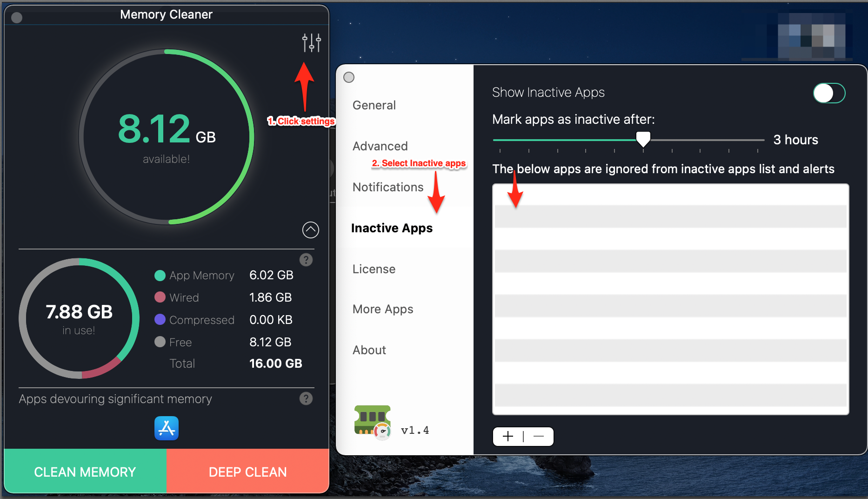
Task: Click the '1.86 GB' Wired value
Action: (x=270, y=297)
